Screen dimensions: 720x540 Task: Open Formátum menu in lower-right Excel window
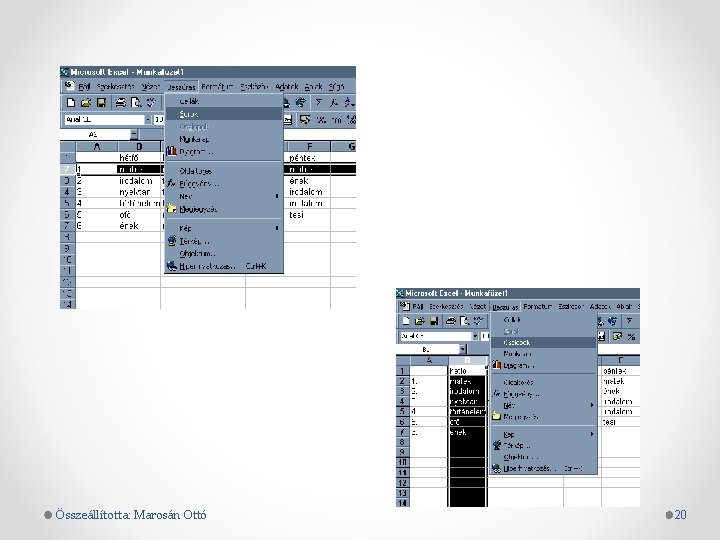[538, 306]
